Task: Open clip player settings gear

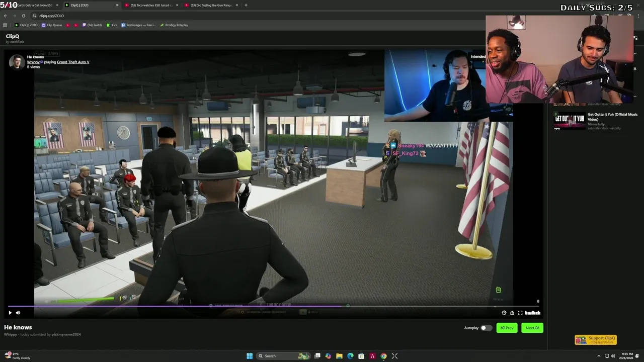Action: (504, 313)
